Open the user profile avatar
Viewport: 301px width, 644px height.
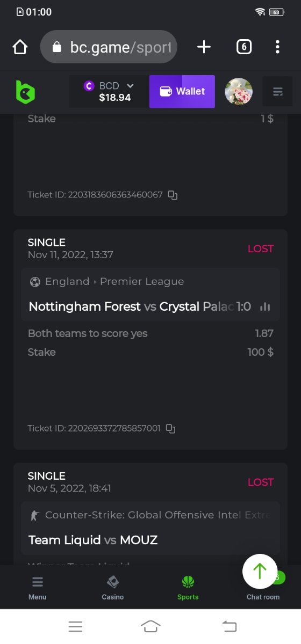239,91
